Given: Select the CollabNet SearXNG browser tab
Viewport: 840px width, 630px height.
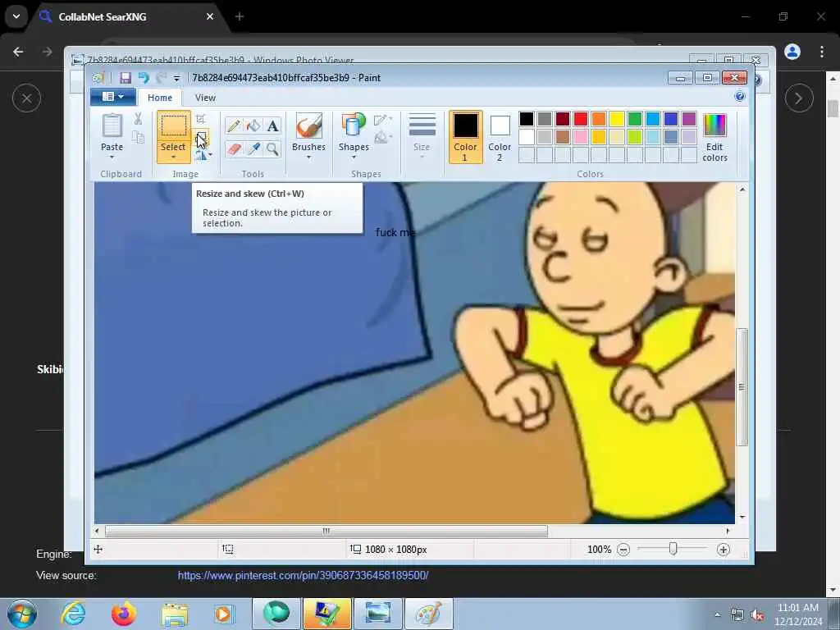Looking at the screenshot, I should [x=129, y=17].
